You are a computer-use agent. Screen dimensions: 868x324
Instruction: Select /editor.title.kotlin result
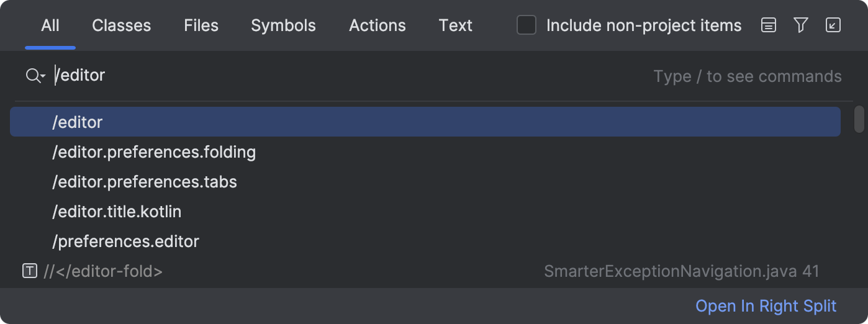tap(425, 211)
